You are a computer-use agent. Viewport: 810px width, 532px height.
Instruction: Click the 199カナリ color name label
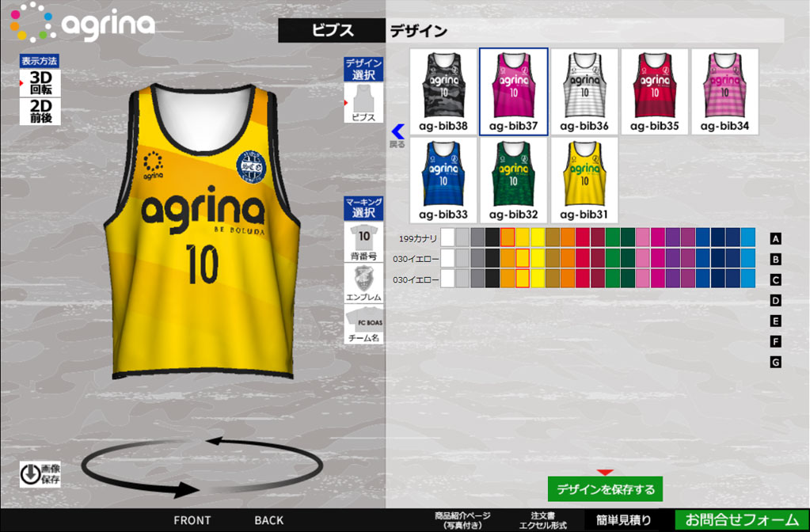(418, 238)
